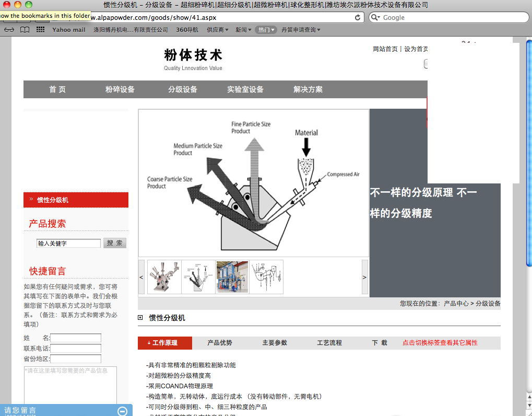532x416 pixels.
Task: Focus the 联系电话 input field
Action: pos(76,349)
